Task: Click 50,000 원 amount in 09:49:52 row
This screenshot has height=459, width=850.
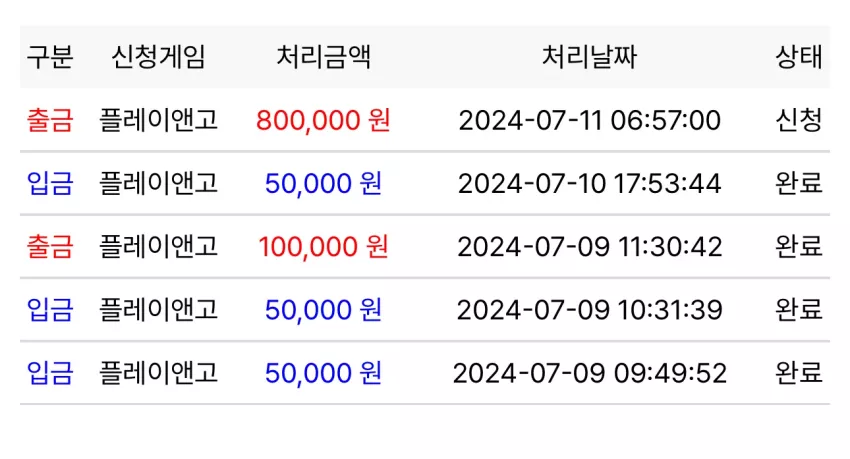Action: [x=323, y=373]
